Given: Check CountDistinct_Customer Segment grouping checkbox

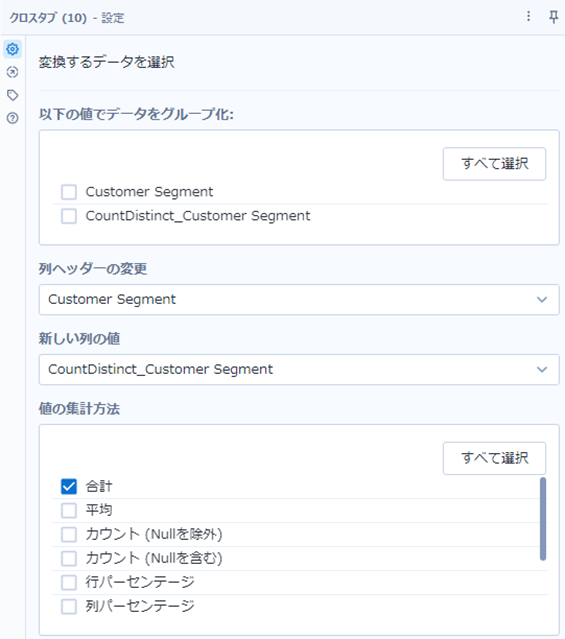Looking at the screenshot, I should [x=68, y=216].
